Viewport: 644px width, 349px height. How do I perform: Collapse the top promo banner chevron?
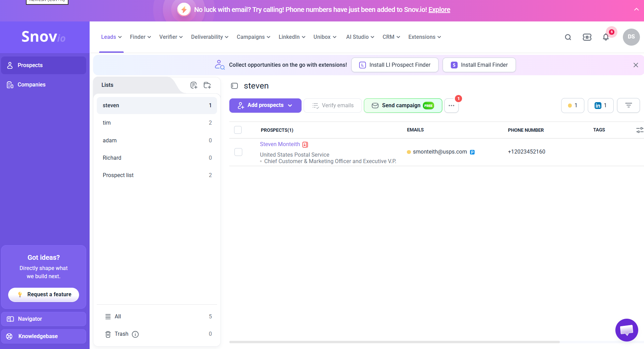pos(636,10)
